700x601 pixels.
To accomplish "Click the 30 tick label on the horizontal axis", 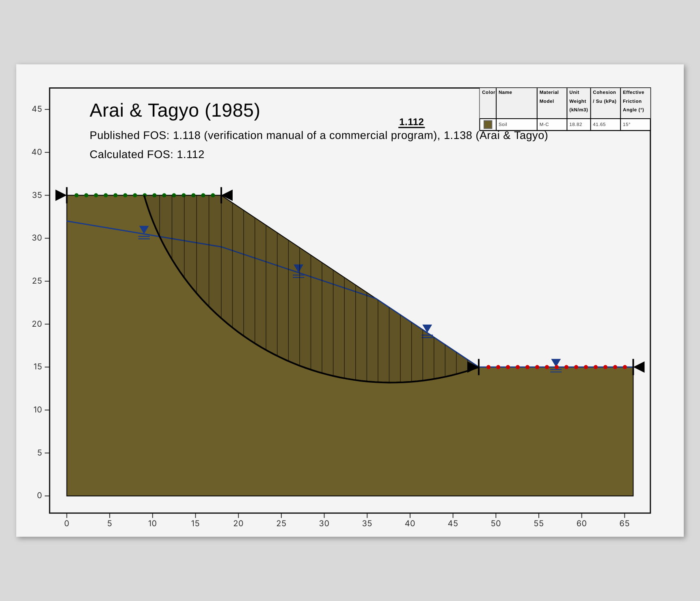I will click(x=324, y=523).
